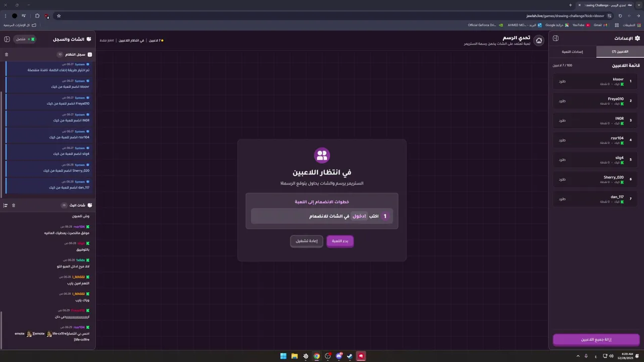The image size is (644, 362).
Task: Kick player Freya010
Action: pyautogui.click(x=562, y=101)
